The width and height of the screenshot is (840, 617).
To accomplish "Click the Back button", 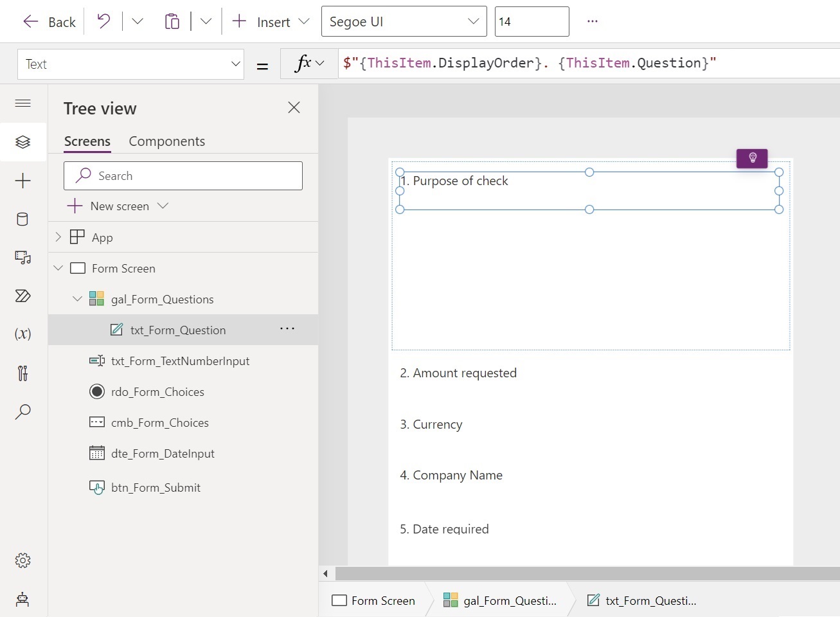I will (49, 21).
